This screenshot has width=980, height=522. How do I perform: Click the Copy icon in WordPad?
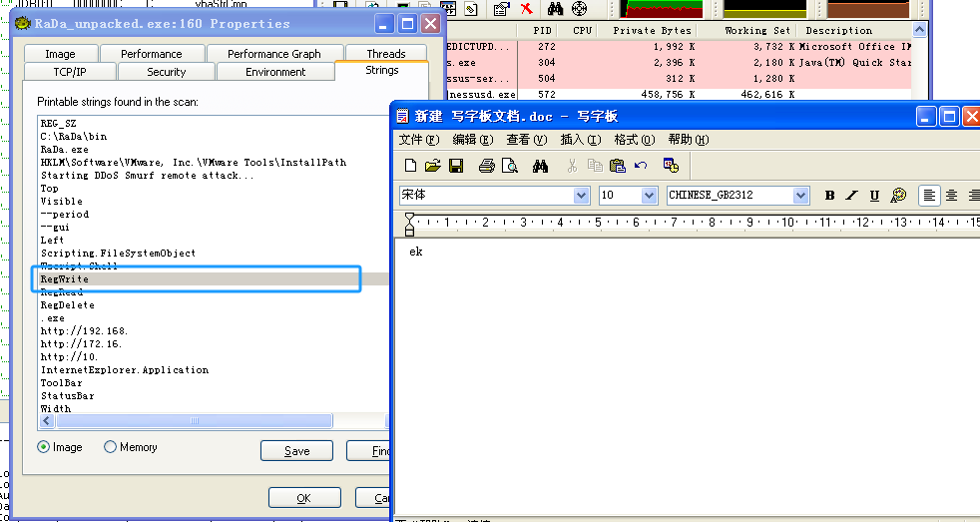(595, 166)
